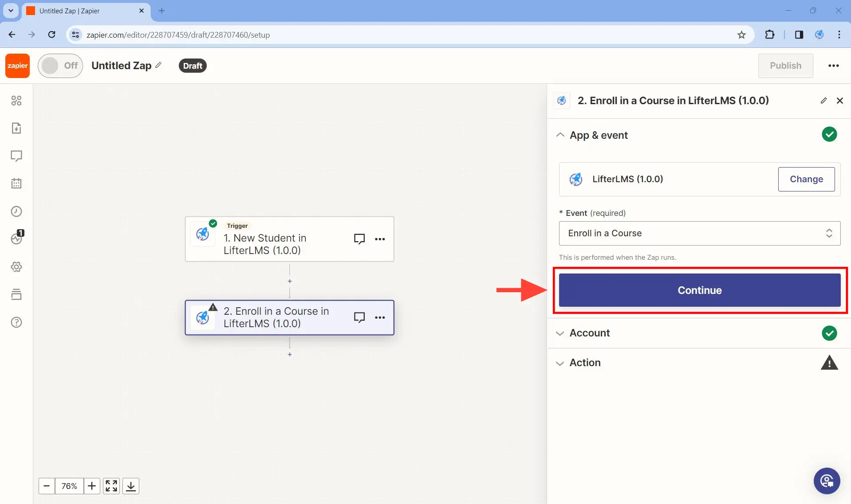Collapse the App & event section

(560, 135)
